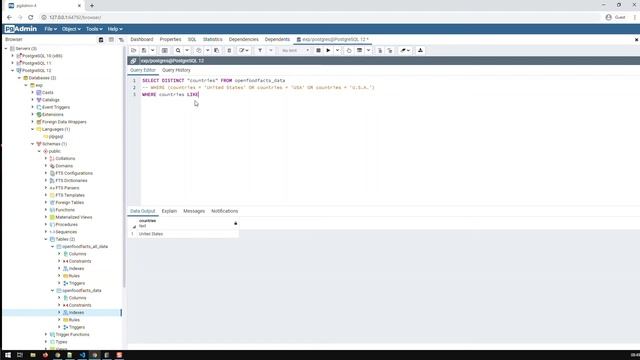Select the Trigger Functions tree item

pos(72,335)
